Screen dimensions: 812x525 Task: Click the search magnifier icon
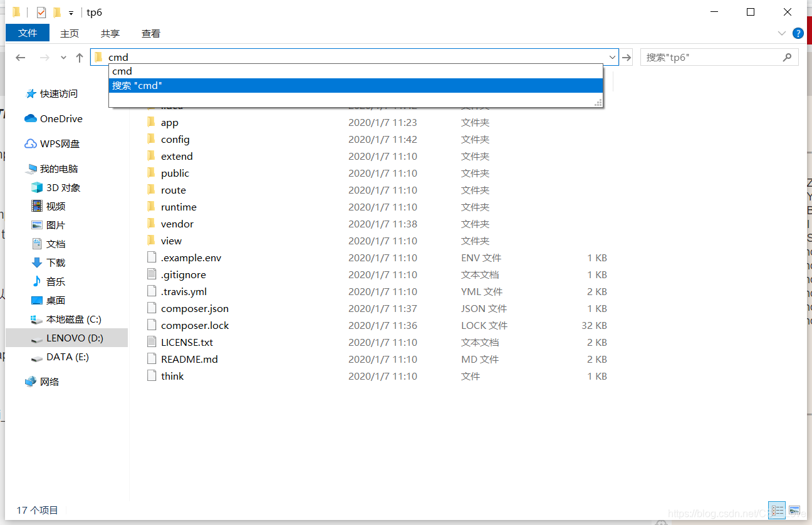click(x=788, y=57)
